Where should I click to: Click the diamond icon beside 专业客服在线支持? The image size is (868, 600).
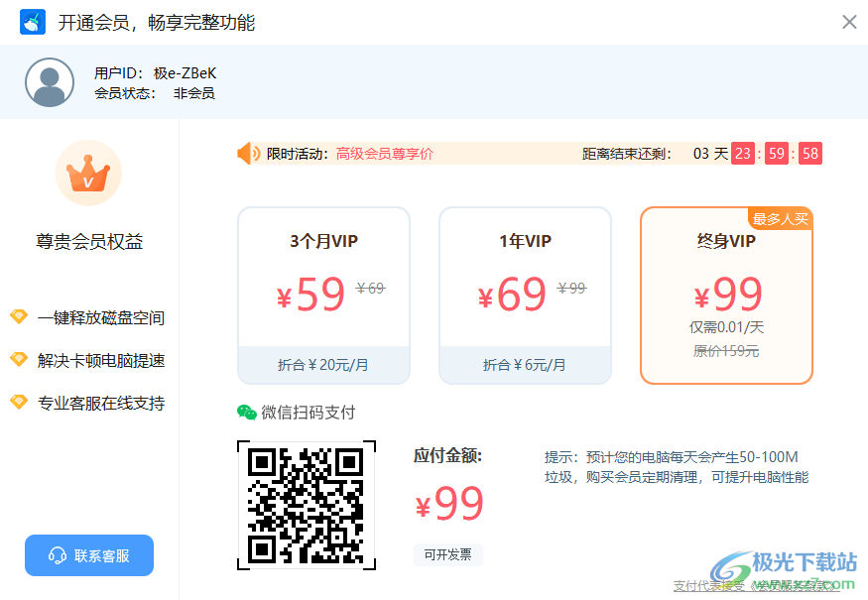tap(19, 403)
